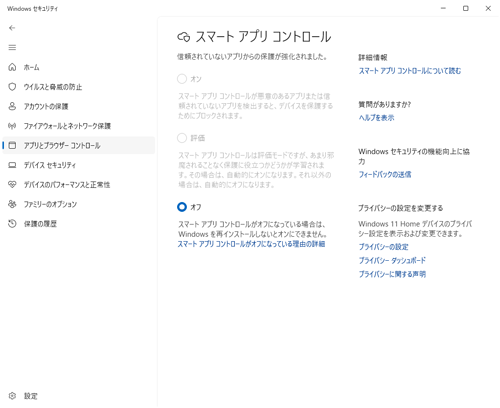This screenshot has height=408, width=500.
Task: Select アプリとブラウザー コントロール in sidebar
Action: coord(78,145)
